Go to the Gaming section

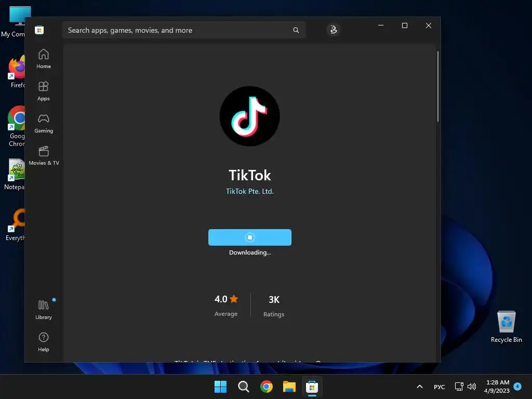tap(44, 123)
